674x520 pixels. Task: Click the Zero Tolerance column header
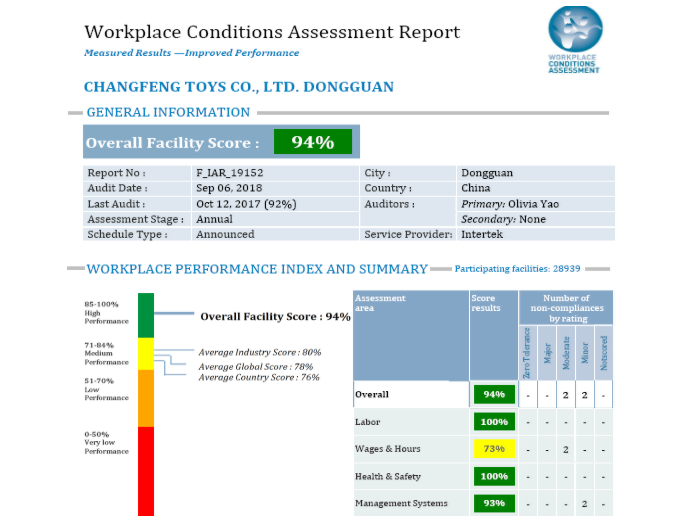pyautogui.click(x=527, y=351)
